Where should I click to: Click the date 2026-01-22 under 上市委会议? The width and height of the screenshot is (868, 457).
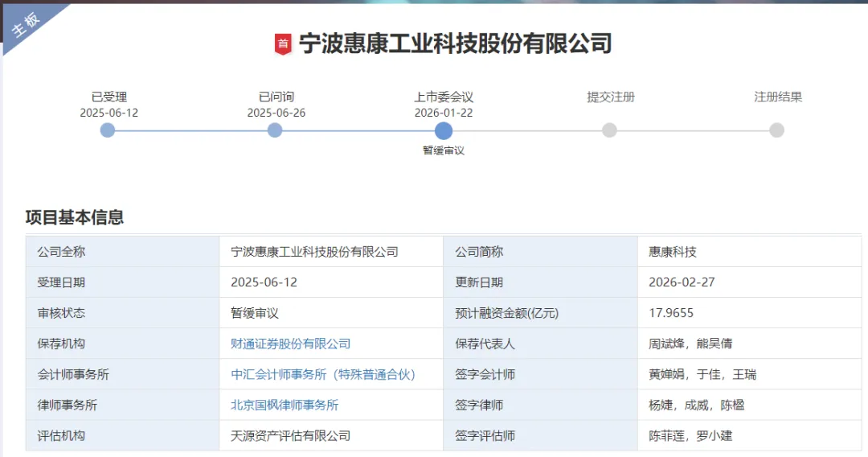[x=444, y=113]
